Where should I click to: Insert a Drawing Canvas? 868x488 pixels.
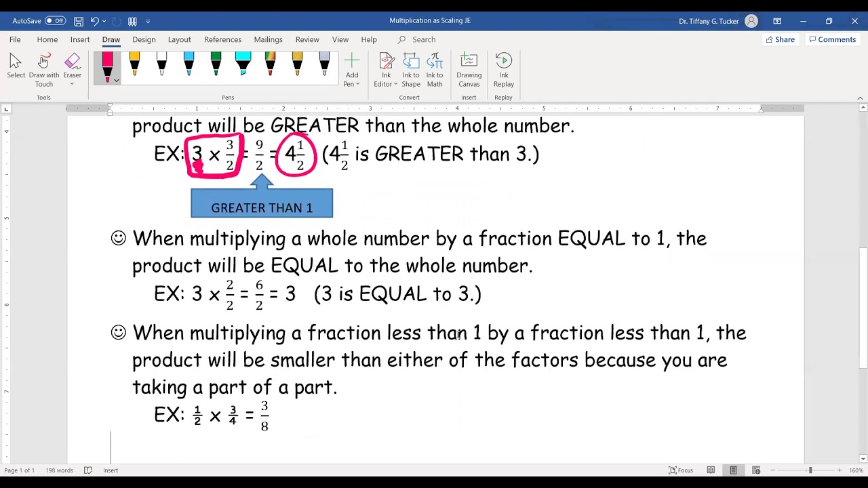pyautogui.click(x=469, y=70)
